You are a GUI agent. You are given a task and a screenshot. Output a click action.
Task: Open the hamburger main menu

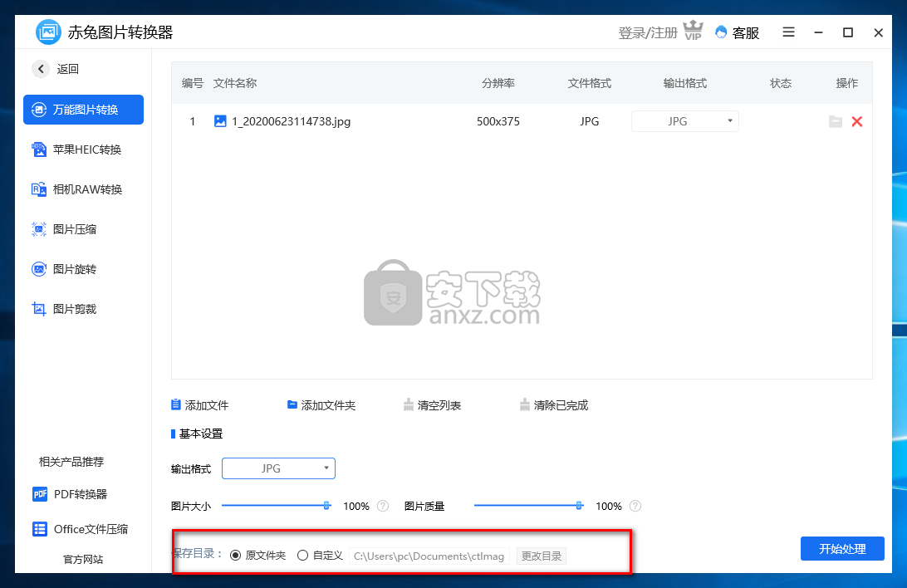[x=788, y=32]
